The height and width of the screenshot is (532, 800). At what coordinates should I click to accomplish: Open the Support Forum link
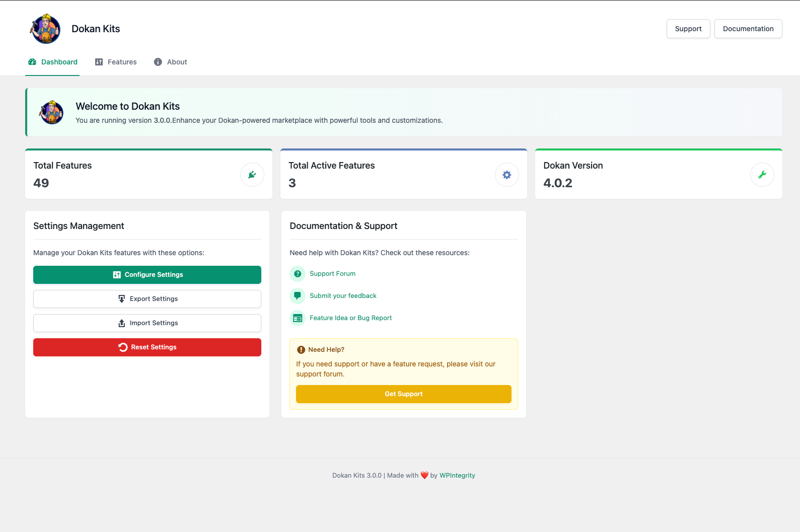click(x=332, y=274)
